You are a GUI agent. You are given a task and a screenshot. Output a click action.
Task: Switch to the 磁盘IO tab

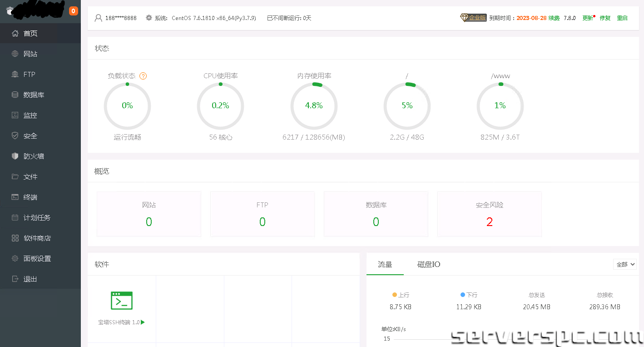coord(428,264)
